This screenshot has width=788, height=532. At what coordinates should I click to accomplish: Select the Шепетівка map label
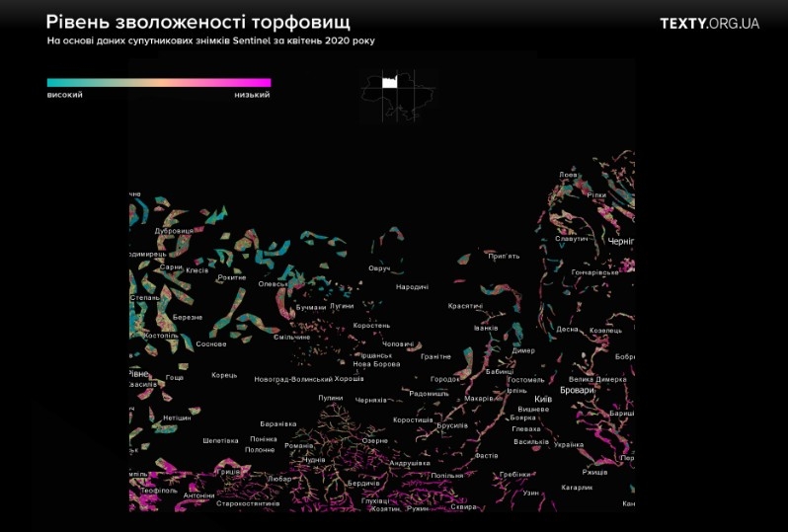point(220,440)
